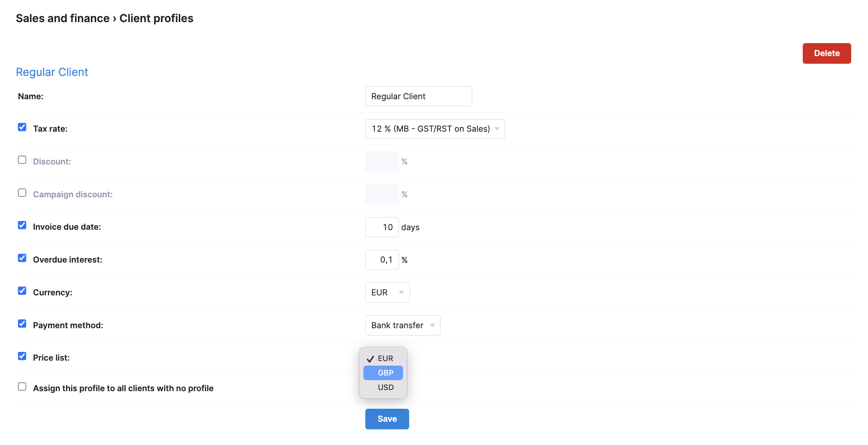Pick USD in the price list menu

[x=383, y=387]
